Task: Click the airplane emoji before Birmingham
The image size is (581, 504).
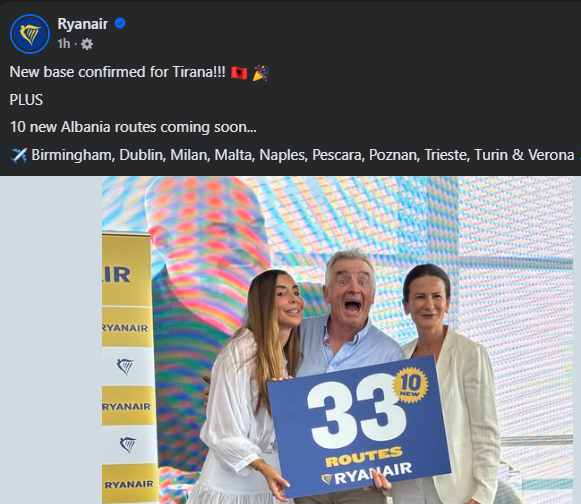Action: tap(19, 155)
